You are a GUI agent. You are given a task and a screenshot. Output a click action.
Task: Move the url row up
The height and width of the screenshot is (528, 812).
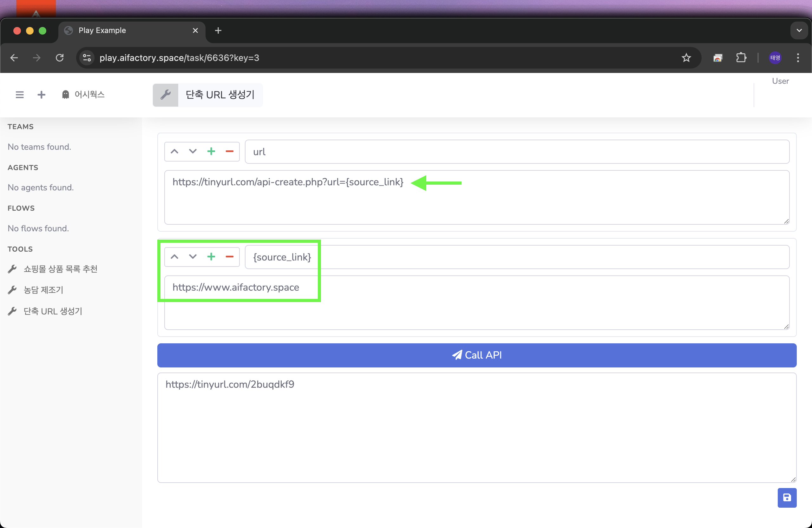click(x=174, y=152)
